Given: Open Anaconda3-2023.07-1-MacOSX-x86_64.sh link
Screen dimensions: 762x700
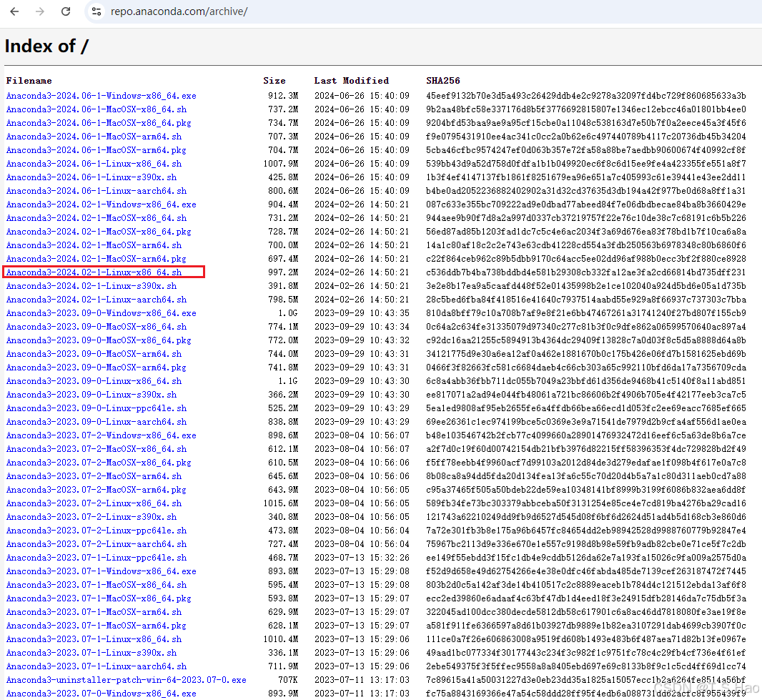Looking at the screenshot, I should (x=97, y=586).
